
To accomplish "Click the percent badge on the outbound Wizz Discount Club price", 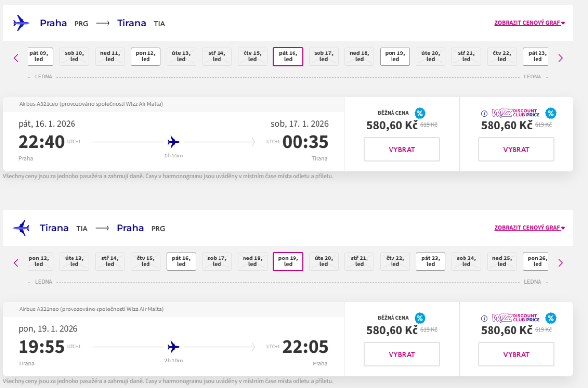I will point(551,113).
